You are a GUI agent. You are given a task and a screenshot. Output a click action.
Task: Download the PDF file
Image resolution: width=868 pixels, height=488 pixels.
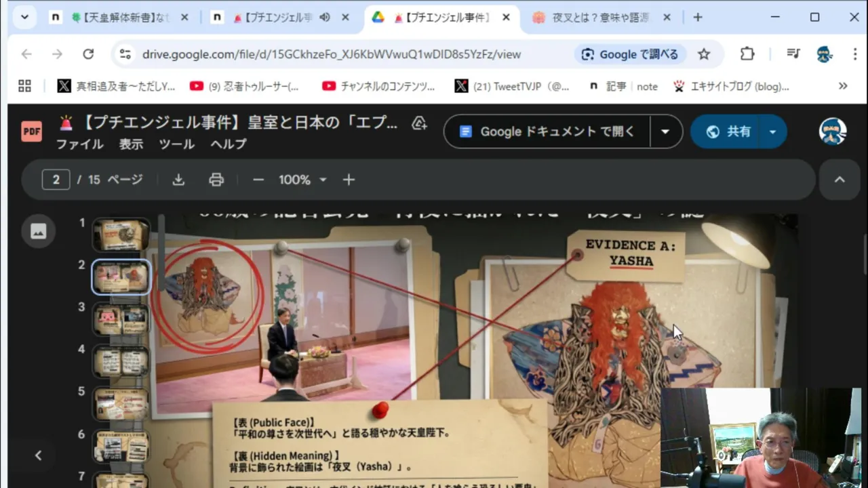pos(178,180)
